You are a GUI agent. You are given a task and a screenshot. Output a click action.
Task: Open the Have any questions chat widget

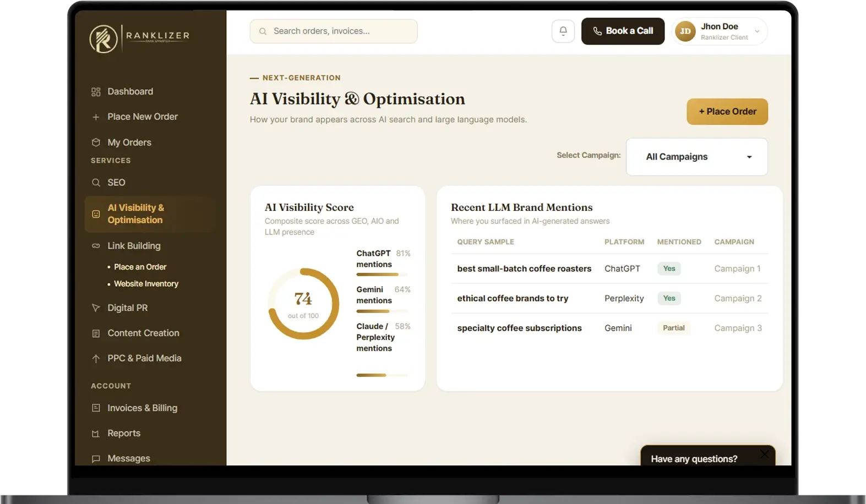point(708,456)
